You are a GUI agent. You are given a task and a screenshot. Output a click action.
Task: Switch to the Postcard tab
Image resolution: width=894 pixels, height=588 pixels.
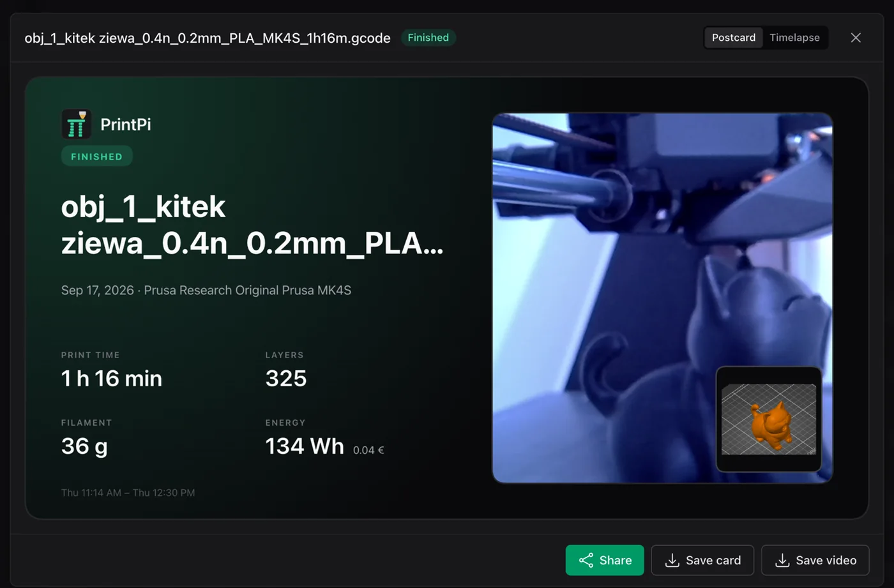click(733, 38)
